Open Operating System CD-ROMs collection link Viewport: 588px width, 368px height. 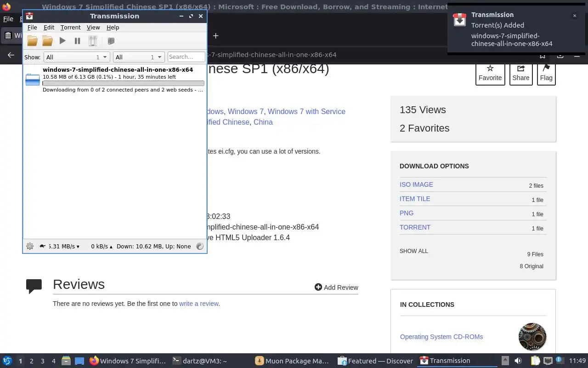[441, 337]
